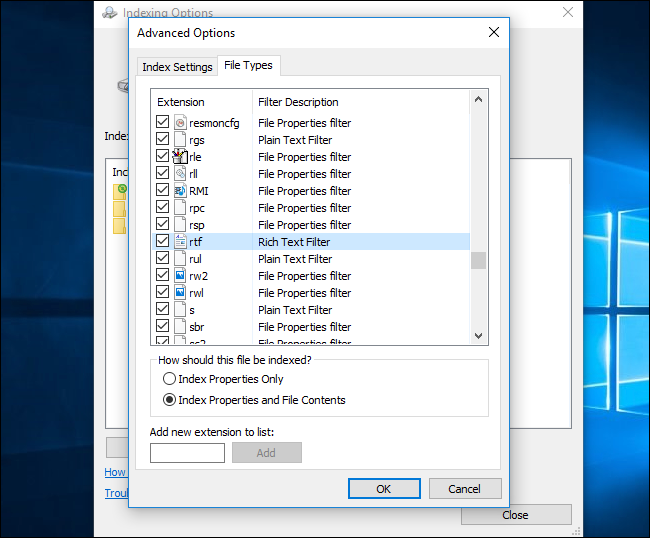
Task: Sort by the Filter Description column header
Action: (x=361, y=102)
